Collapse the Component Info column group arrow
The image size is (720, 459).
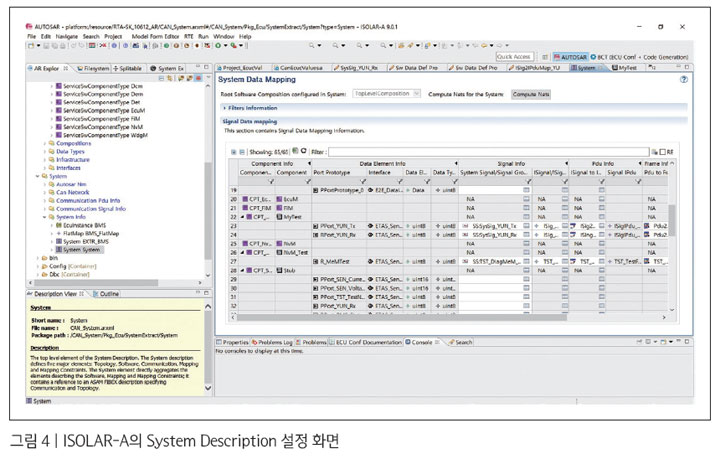[x=309, y=163]
